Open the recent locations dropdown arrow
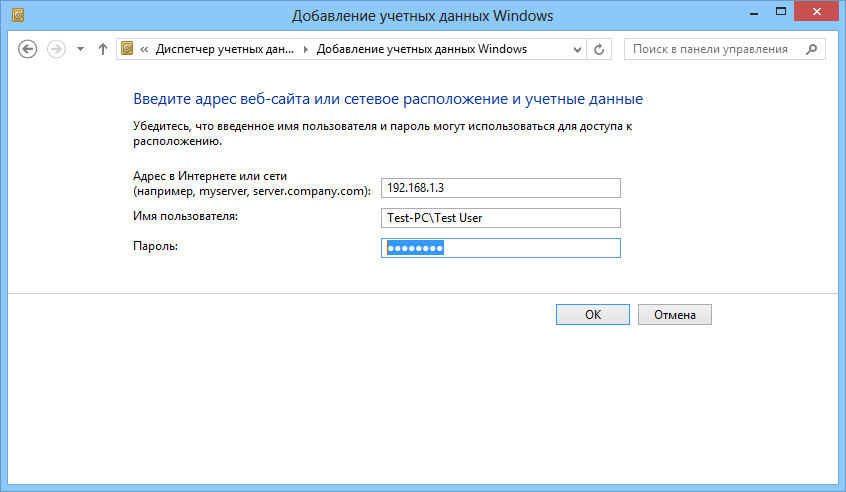The width and height of the screenshot is (846, 492). point(79,49)
